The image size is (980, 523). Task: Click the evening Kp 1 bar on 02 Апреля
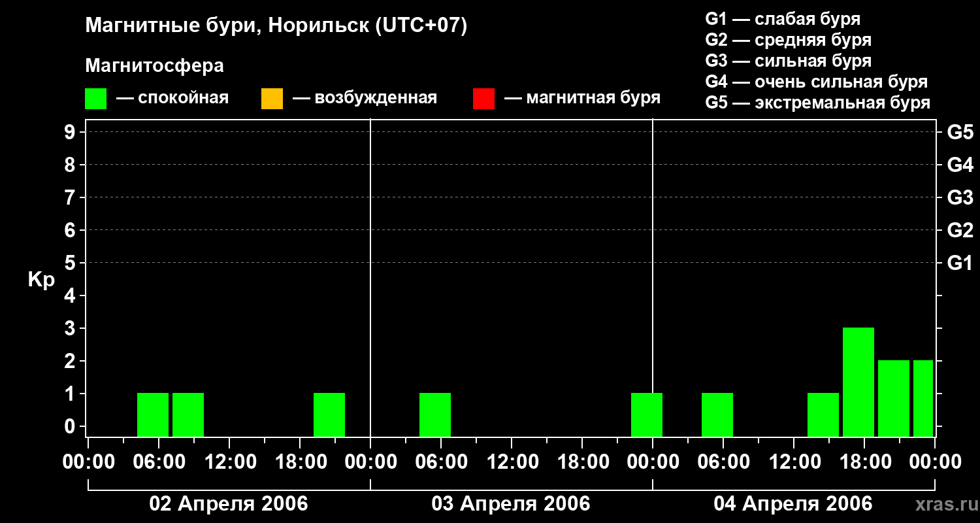329,414
